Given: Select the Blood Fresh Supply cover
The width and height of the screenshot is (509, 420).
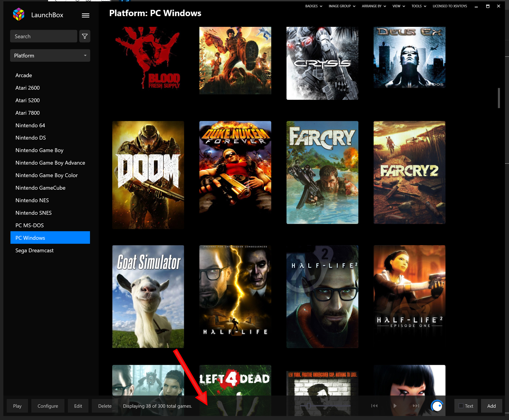Looking at the screenshot, I should (x=148, y=58).
